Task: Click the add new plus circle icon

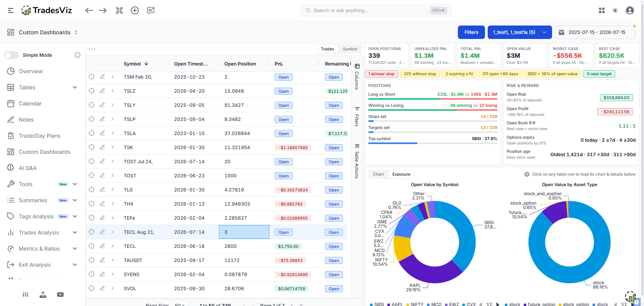Action: 135,10
